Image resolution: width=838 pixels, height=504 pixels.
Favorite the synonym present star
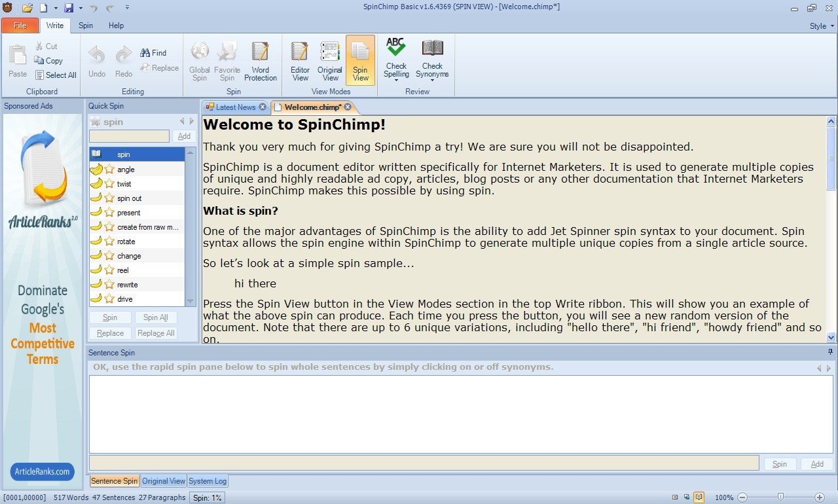coord(109,213)
